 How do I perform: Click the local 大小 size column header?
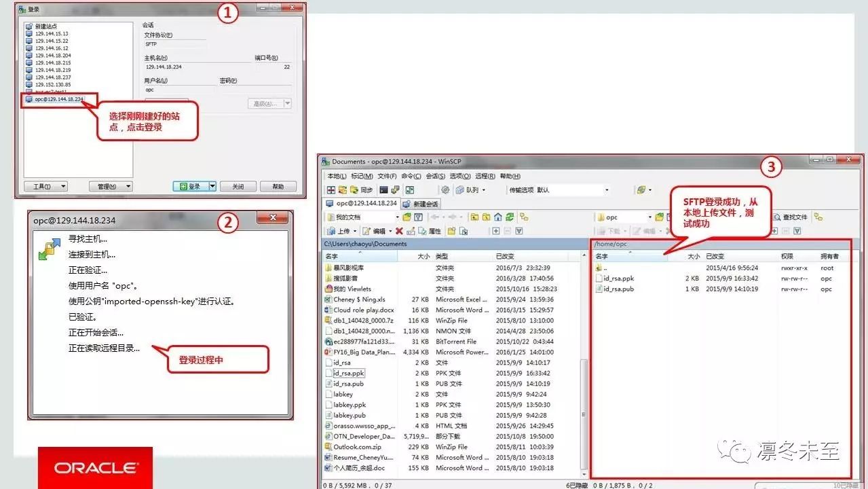pyautogui.click(x=414, y=256)
